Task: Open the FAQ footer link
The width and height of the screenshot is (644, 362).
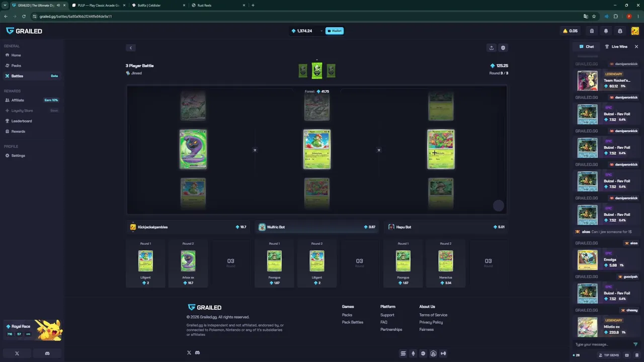Action: (384, 322)
